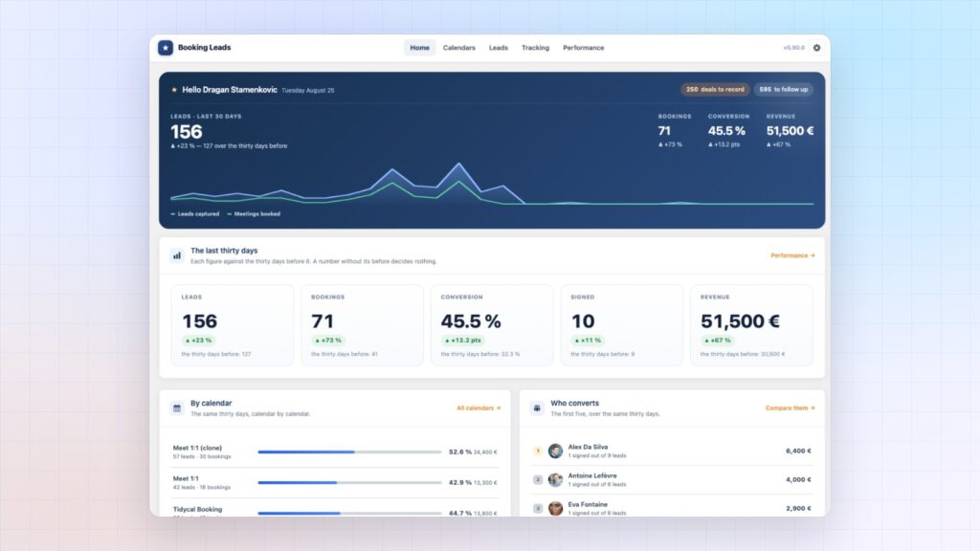The image size is (980, 551).
Task: Click the Compare them link
Action: tap(790, 408)
